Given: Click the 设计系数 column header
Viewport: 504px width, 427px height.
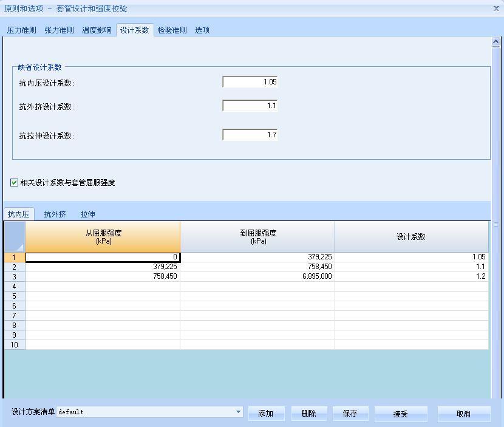Looking at the screenshot, I should [412, 237].
